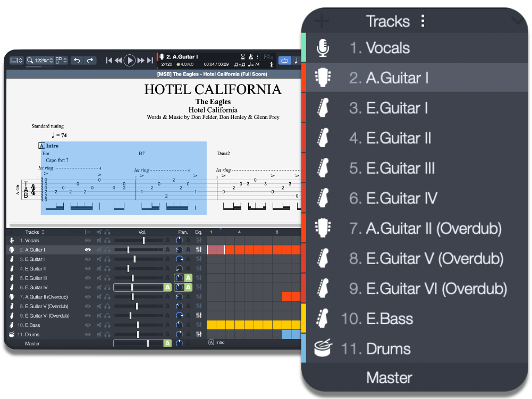Click the drum icon in the enlarged Tracks list

tap(322, 349)
